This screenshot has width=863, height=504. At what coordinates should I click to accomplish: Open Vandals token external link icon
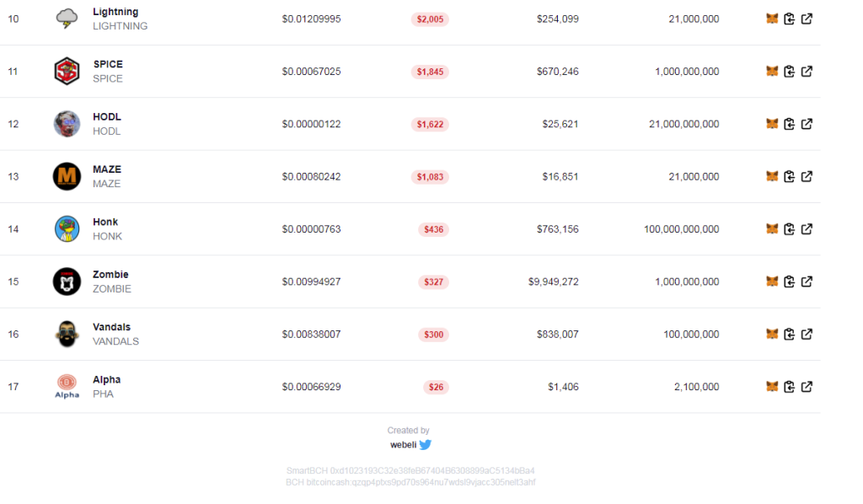(807, 334)
